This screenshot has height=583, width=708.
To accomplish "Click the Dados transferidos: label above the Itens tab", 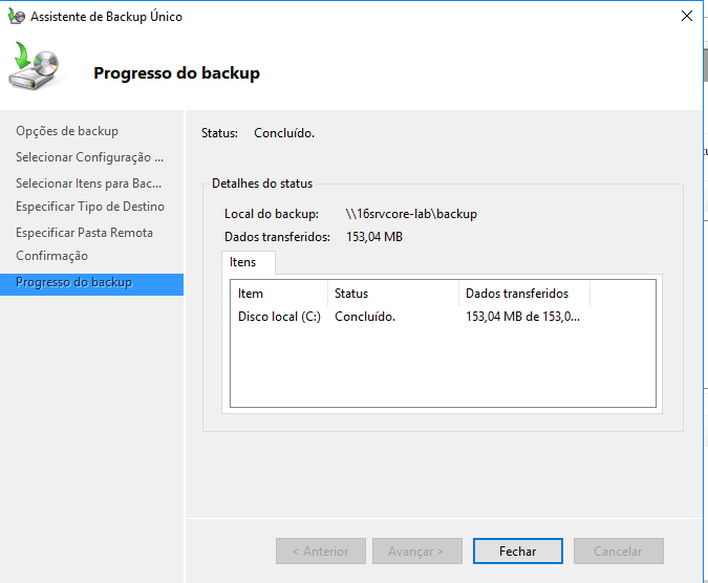I will pyautogui.click(x=277, y=237).
